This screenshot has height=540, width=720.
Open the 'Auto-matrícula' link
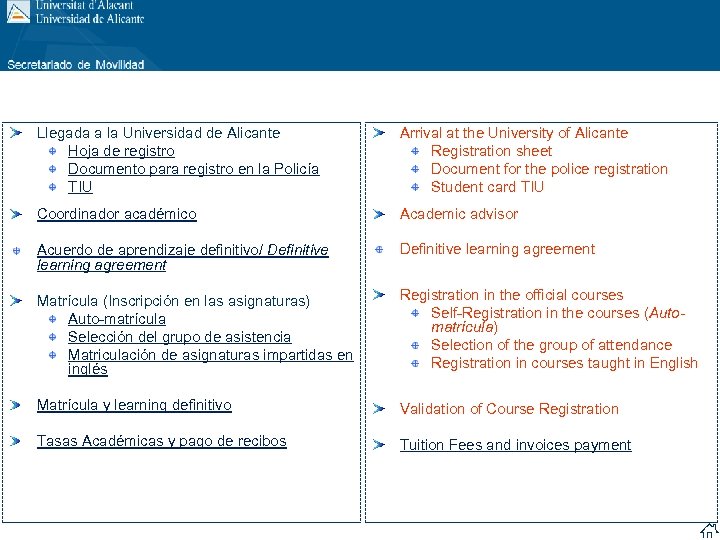117,319
